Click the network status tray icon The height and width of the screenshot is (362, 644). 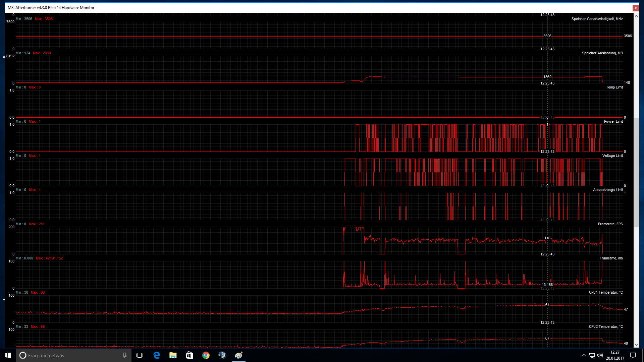[x=592, y=355]
